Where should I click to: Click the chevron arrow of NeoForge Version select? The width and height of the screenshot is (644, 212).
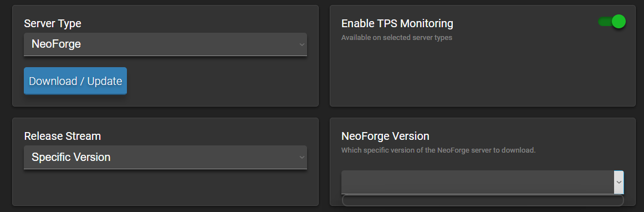(619, 183)
